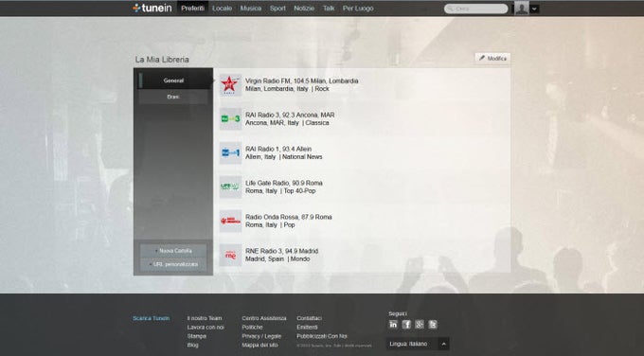Click the LinkedIn follow icon

coord(393,325)
